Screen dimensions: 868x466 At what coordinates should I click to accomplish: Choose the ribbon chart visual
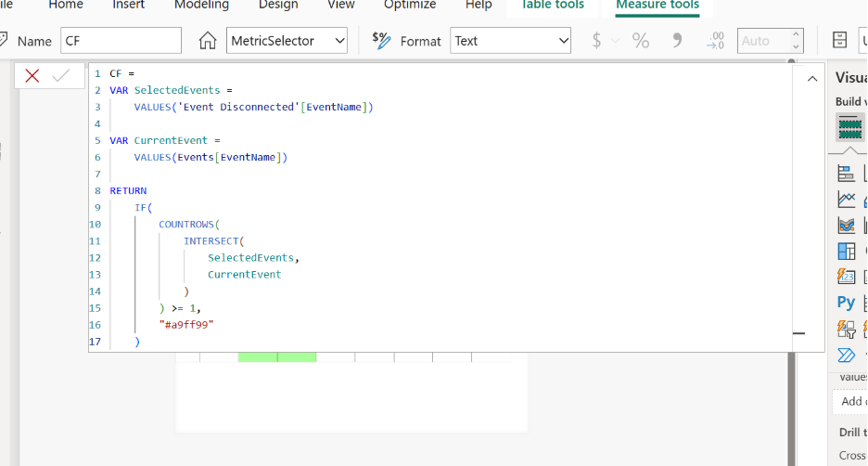(x=846, y=226)
